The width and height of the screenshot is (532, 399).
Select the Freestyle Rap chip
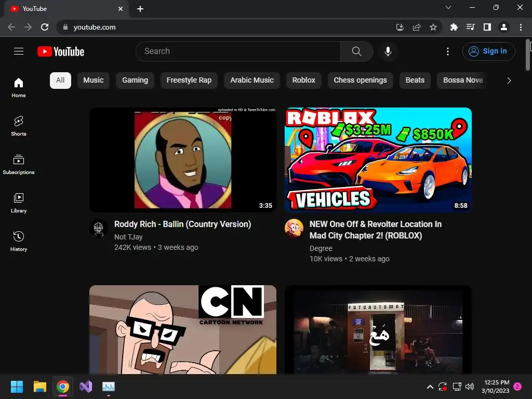click(x=189, y=81)
